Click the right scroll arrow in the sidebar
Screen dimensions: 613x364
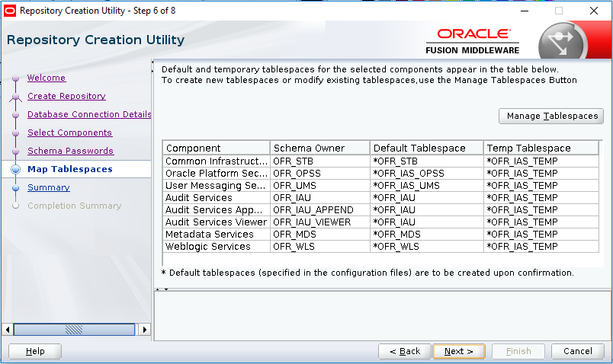pyautogui.click(x=144, y=330)
